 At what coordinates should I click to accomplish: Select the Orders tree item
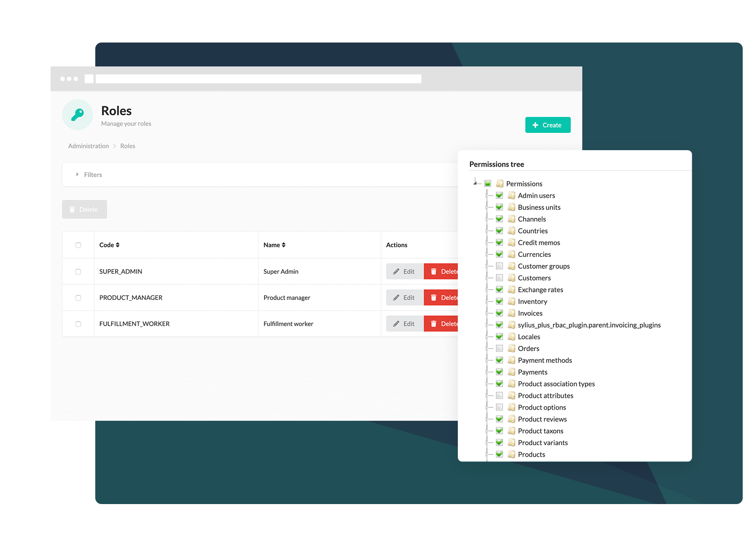[x=528, y=349]
